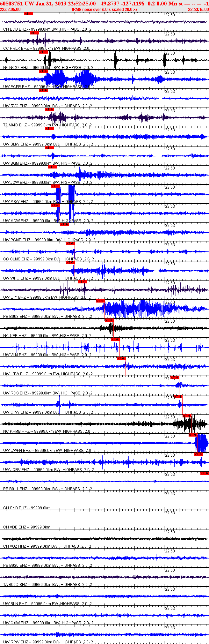Screen dimensions: 209x644
Task: Select the pick flag on NC.KEB trace
Action: (109, 320)
